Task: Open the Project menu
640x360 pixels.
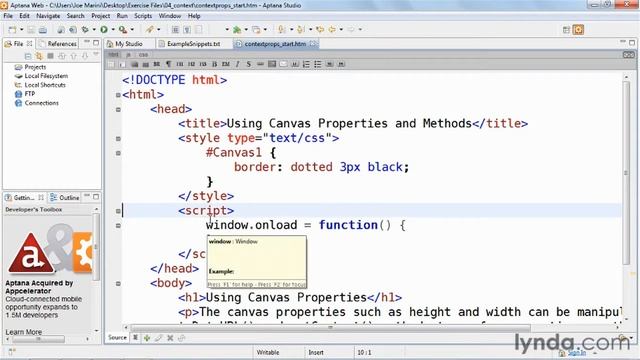Action: pos(100,16)
